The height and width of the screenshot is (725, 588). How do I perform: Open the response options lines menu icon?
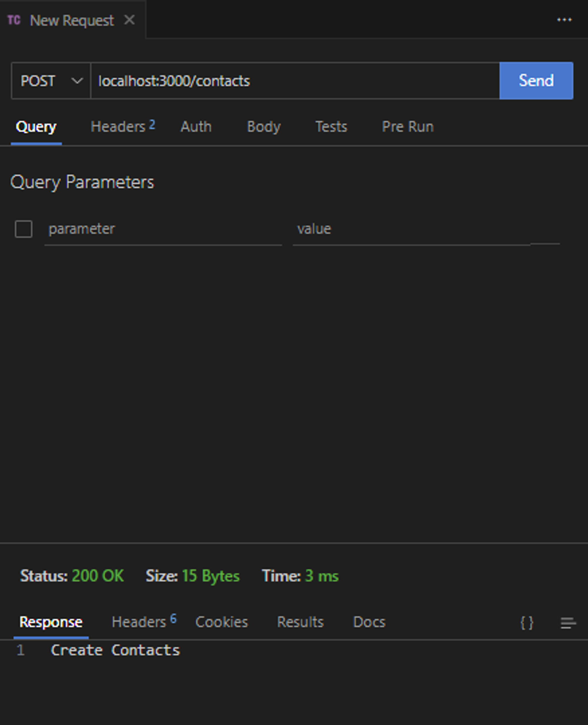568,623
